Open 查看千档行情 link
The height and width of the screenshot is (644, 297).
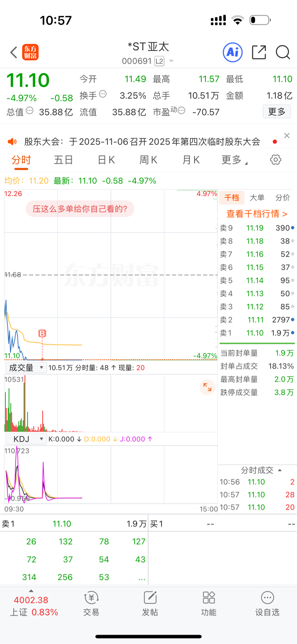[257, 214]
